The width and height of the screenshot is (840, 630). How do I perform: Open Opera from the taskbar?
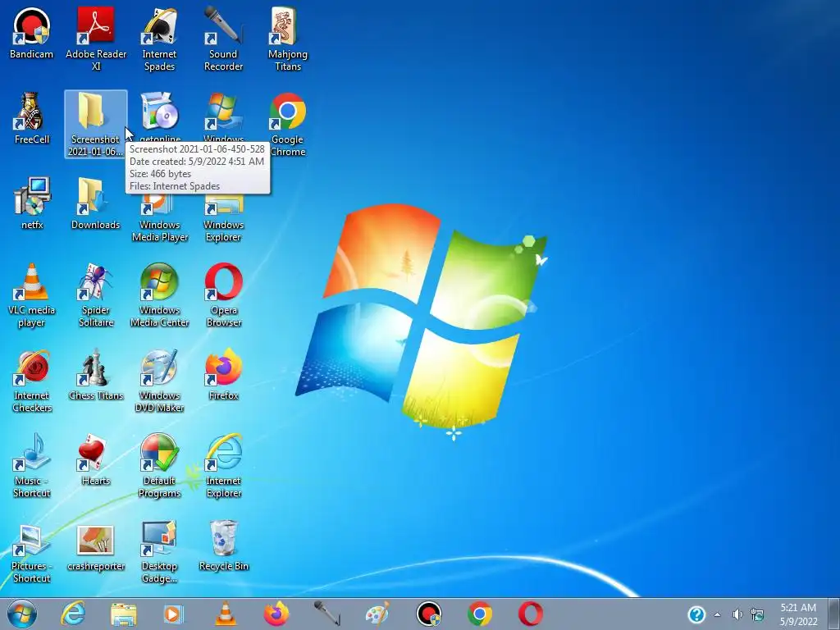[x=531, y=614]
